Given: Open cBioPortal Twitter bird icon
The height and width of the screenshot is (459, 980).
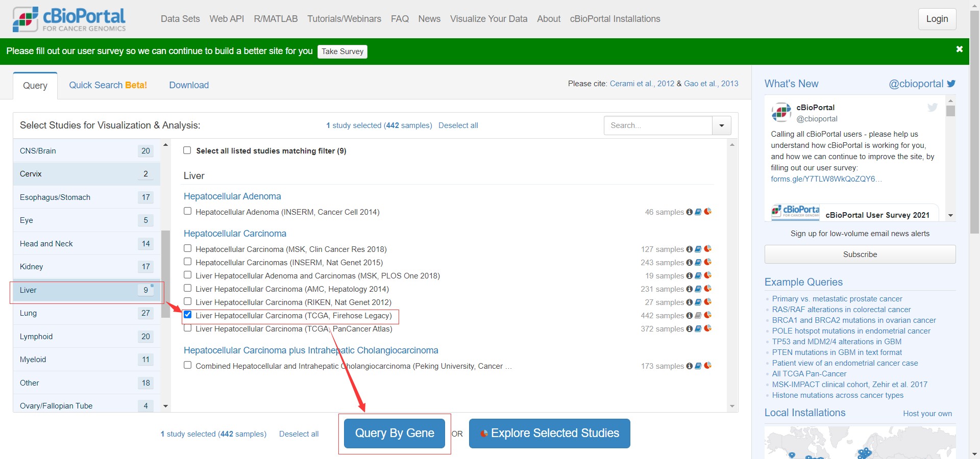Looking at the screenshot, I should [951, 84].
